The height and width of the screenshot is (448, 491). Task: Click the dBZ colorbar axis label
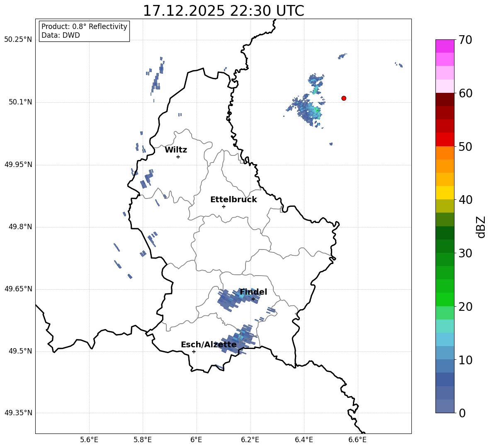coord(481,227)
